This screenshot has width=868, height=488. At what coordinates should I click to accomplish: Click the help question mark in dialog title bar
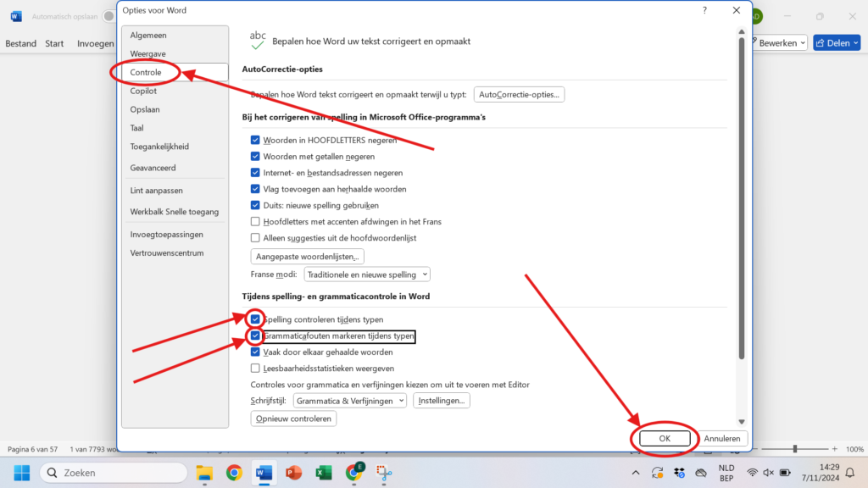tap(704, 10)
